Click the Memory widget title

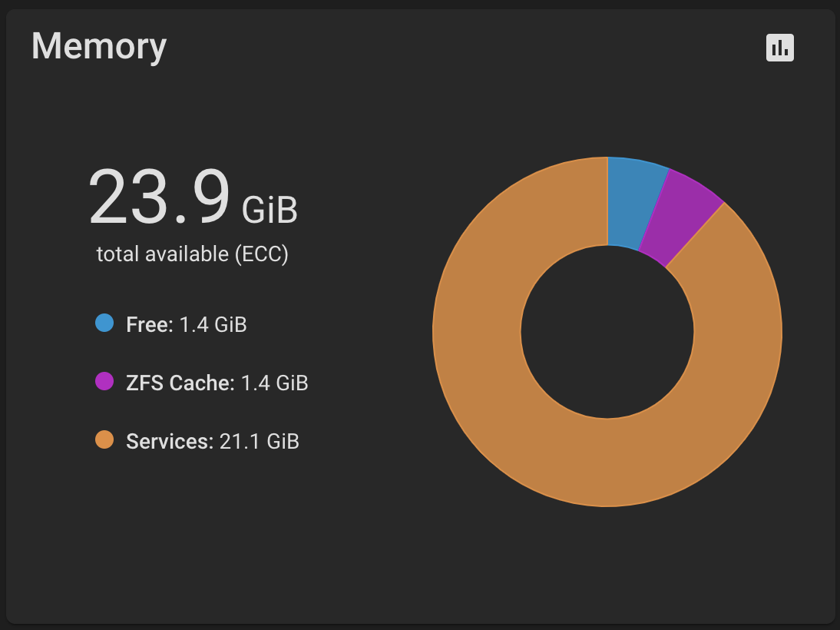point(99,47)
